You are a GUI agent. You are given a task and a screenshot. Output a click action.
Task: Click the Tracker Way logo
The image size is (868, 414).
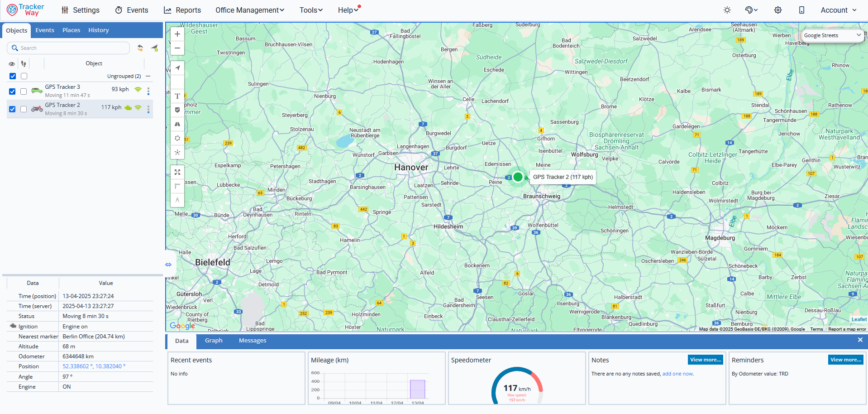(25, 10)
